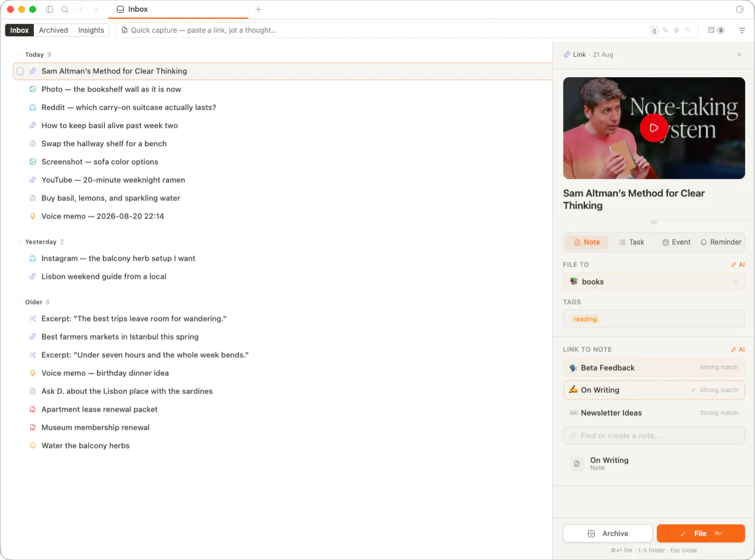
Task: Select the 'Beta Feedback' link suggestion
Action: (x=654, y=368)
